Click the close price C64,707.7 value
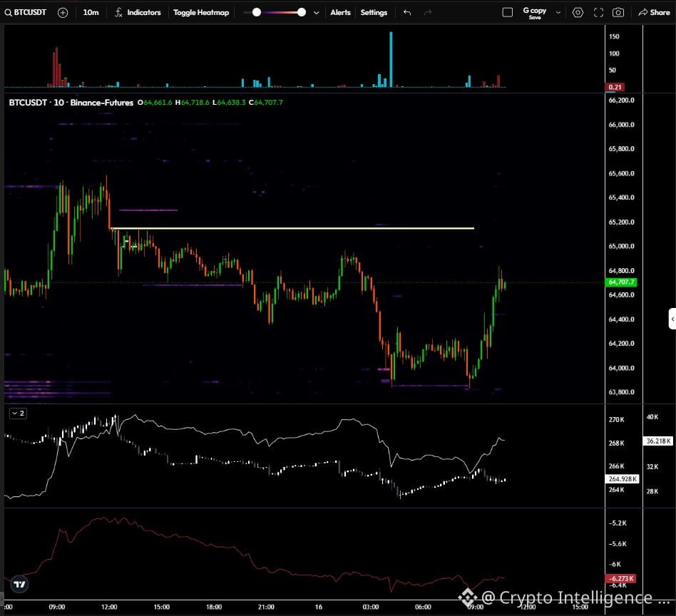Screen dimensions: 676x616 point(266,103)
